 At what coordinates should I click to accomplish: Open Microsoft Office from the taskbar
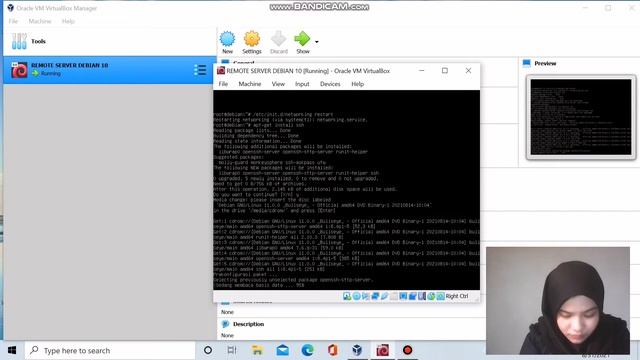[332, 350]
